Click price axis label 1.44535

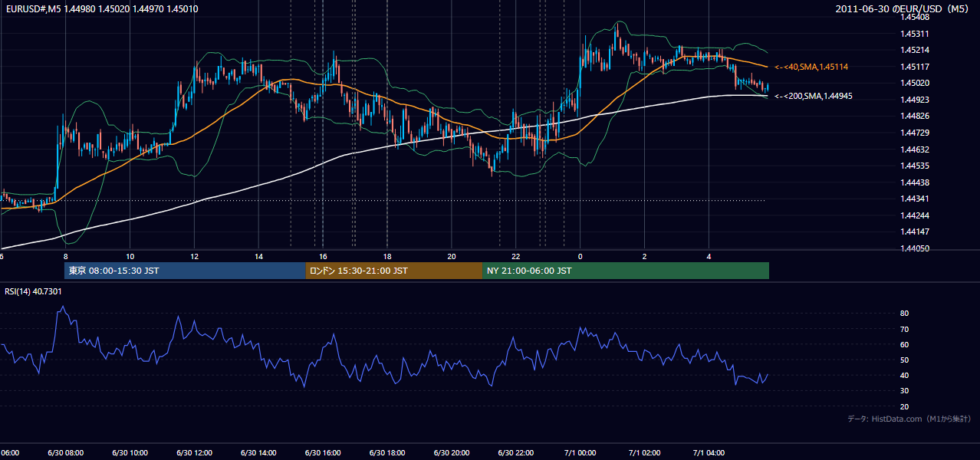coord(916,166)
